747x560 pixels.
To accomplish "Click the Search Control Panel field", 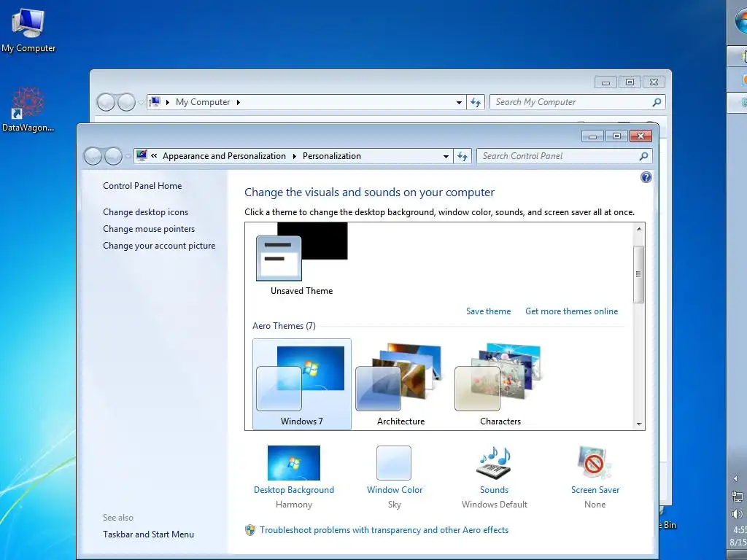I will click(x=564, y=156).
